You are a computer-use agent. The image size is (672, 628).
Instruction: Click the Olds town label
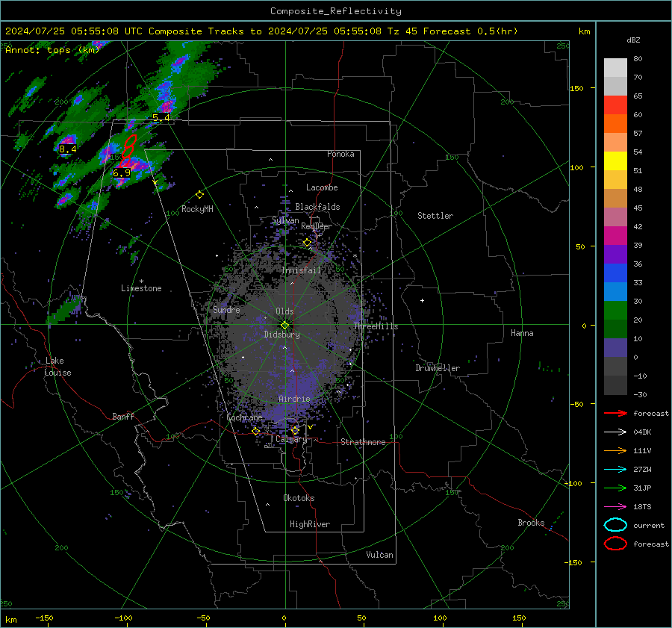(284, 311)
